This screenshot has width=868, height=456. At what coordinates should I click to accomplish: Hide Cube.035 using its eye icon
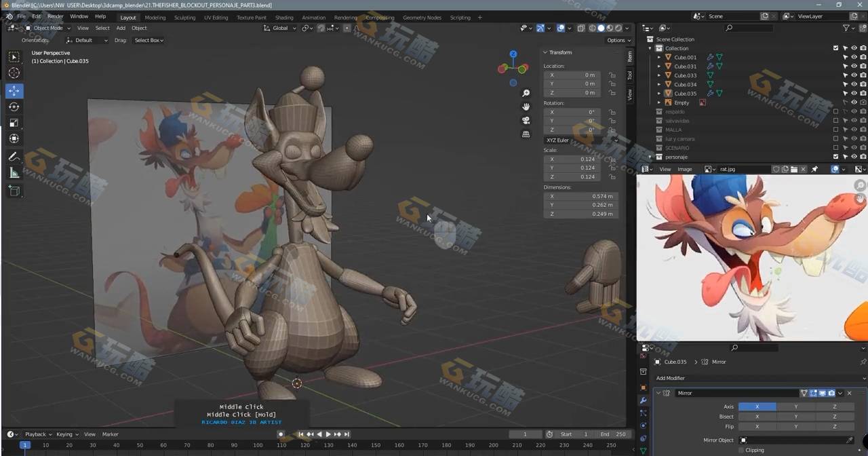[x=854, y=94]
